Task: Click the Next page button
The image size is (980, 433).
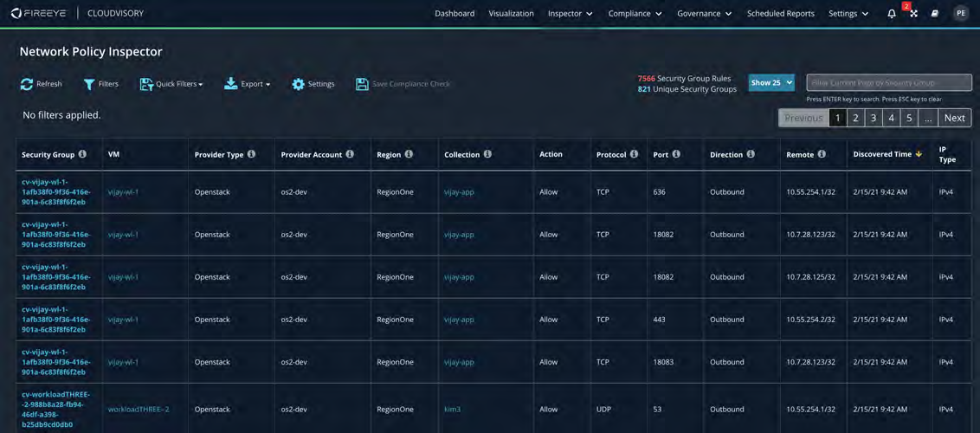Action: 955,118
